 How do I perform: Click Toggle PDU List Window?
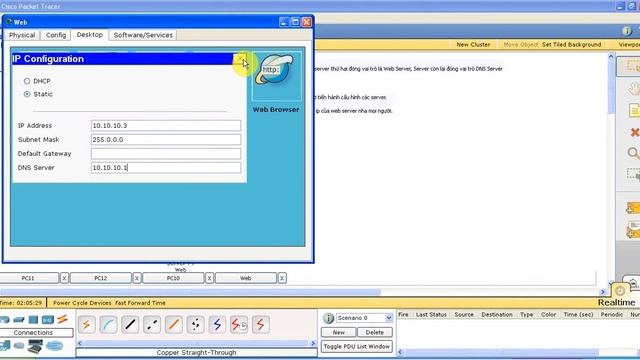pos(357,347)
